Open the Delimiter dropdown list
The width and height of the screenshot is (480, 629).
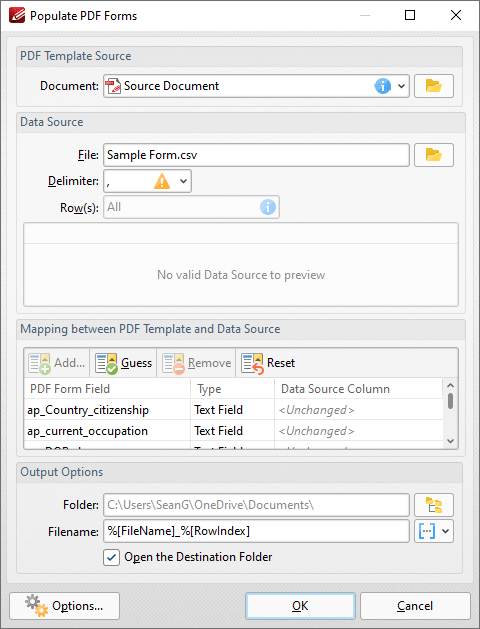(x=183, y=181)
